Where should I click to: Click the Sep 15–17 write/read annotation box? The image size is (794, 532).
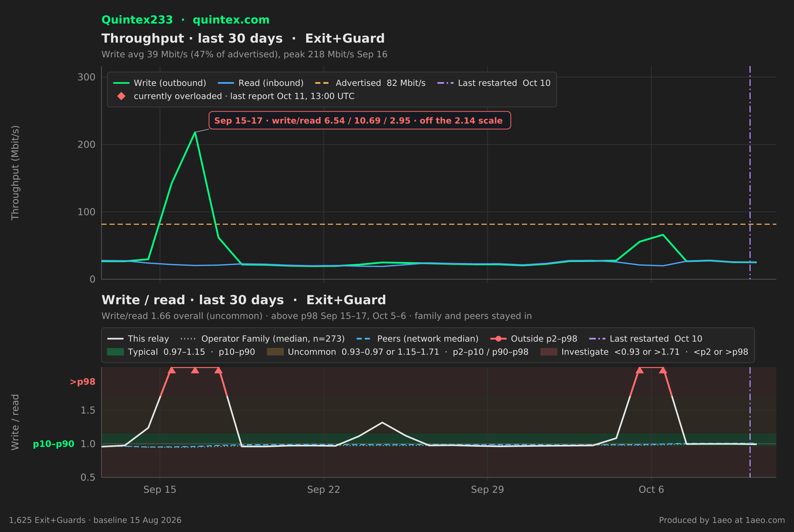tap(360, 121)
